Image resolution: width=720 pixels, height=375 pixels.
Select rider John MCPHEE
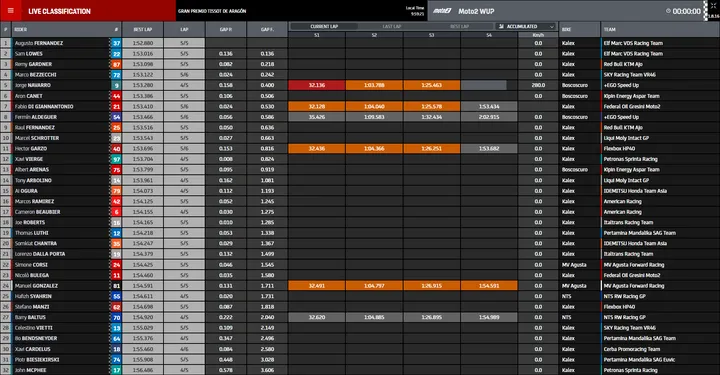coord(30,370)
